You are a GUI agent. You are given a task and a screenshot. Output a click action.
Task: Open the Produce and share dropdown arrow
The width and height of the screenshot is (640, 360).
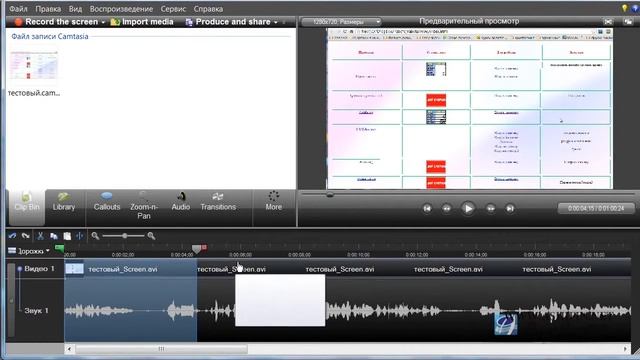276,22
